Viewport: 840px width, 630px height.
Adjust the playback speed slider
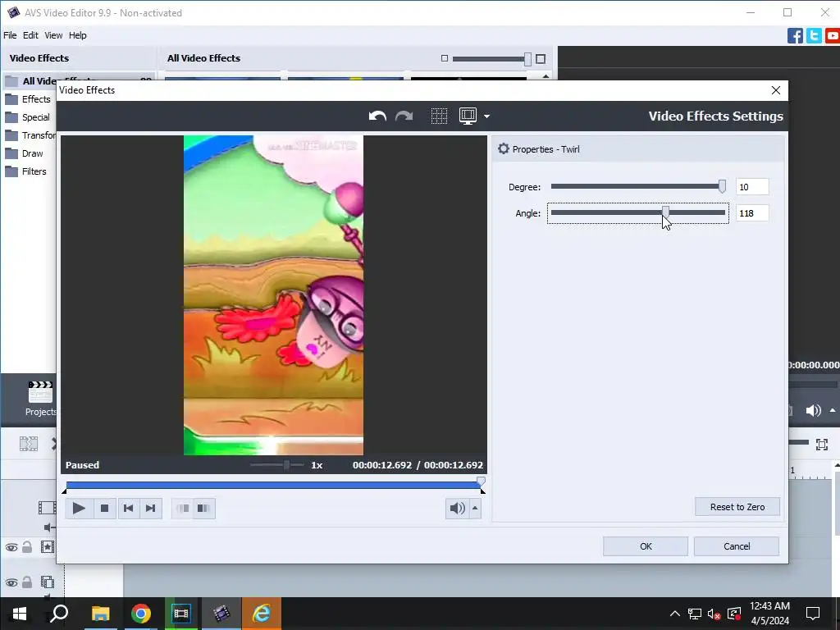pyautogui.click(x=286, y=465)
